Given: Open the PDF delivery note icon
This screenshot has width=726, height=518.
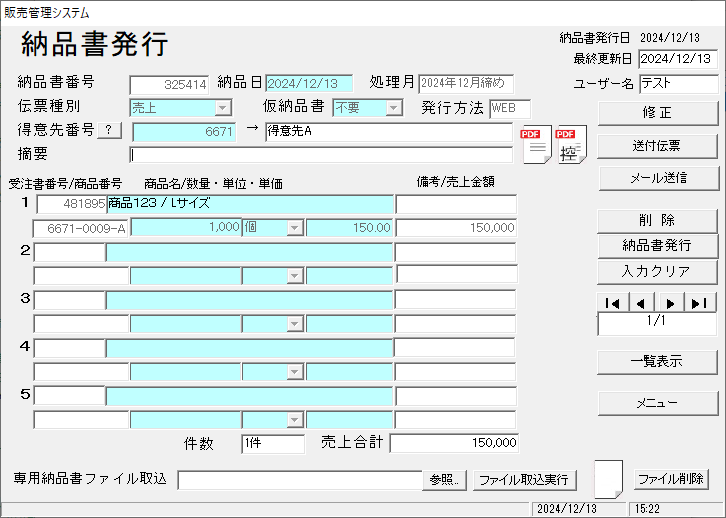Looking at the screenshot, I should pos(537,144).
